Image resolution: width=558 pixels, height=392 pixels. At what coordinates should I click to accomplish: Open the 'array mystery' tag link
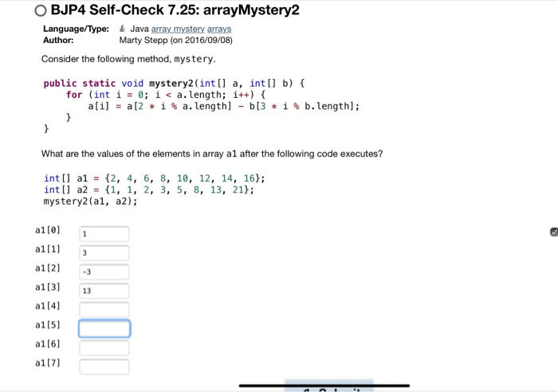178,29
